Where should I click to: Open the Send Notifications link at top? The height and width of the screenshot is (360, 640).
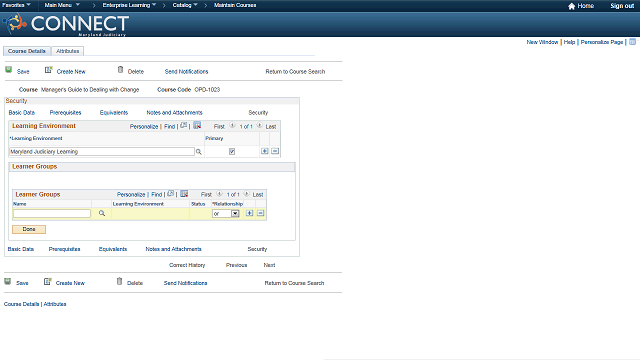(x=187, y=71)
